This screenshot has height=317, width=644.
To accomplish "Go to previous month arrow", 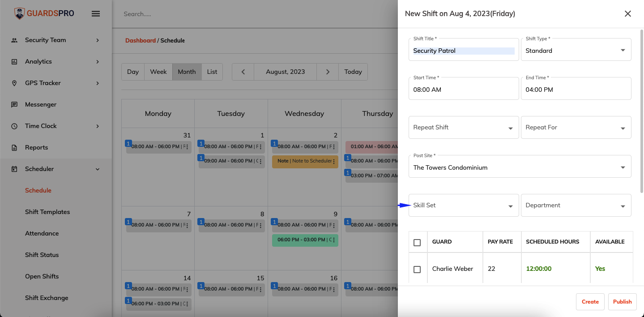I will 243,72.
